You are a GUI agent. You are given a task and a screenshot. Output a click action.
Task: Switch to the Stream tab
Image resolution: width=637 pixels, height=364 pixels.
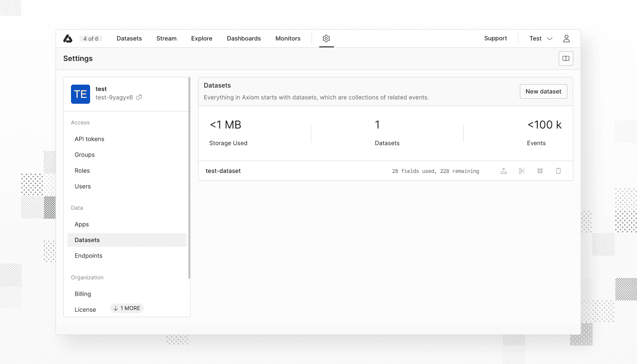coord(166,38)
